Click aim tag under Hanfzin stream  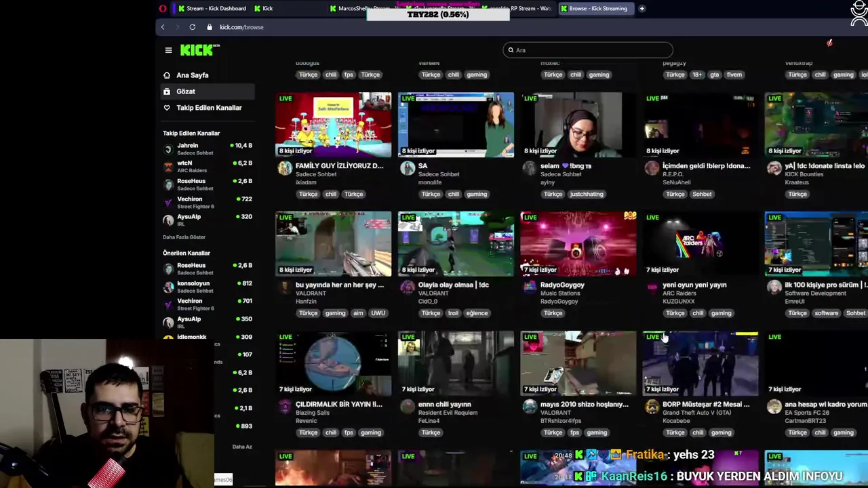point(357,313)
